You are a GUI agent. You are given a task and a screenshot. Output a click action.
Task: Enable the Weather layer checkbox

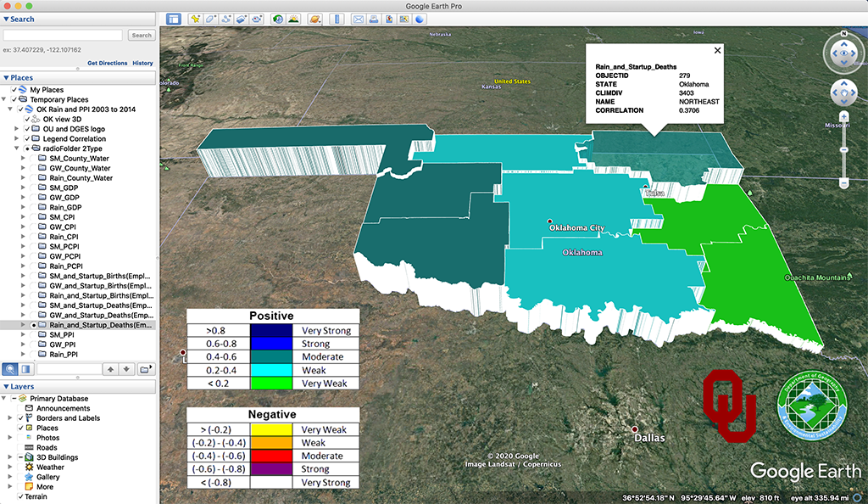[21, 468]
